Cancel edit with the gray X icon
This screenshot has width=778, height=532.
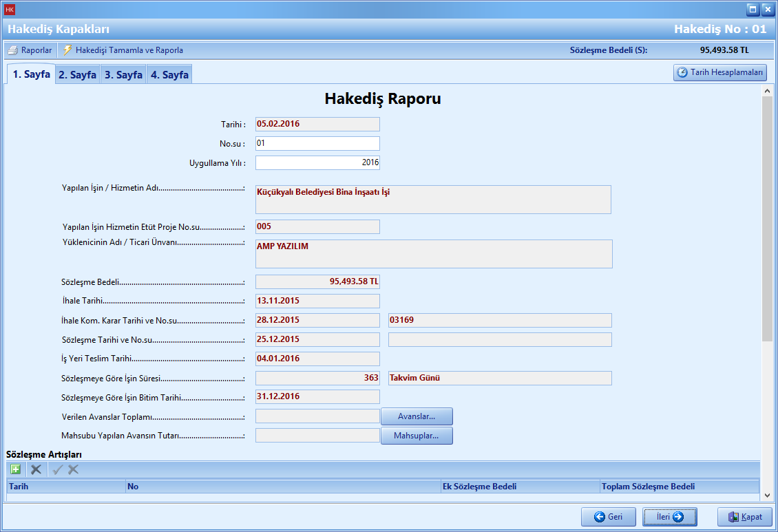tap(73, 469)
